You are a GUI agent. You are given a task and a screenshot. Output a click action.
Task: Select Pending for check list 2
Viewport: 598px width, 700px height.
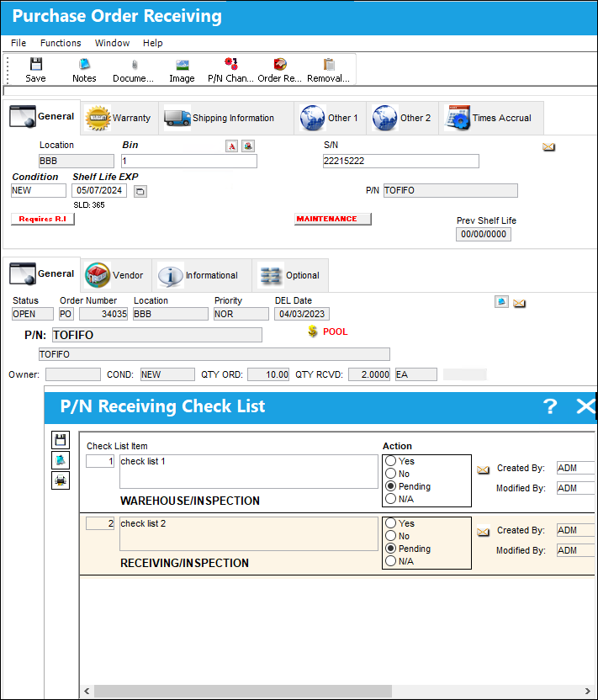(390, 548)
